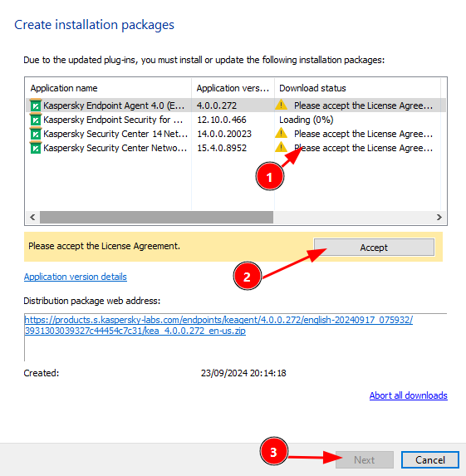This screenshot has height=476, width=466.
Task: Click the Loading (0%) status cell
Action: click(306, 120)
